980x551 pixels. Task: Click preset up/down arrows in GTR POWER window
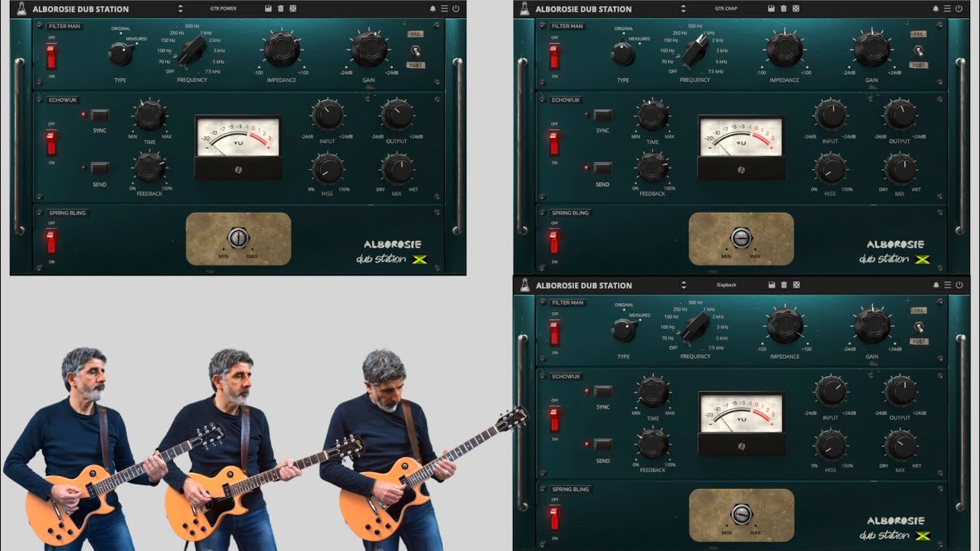[x=181, y=8]
